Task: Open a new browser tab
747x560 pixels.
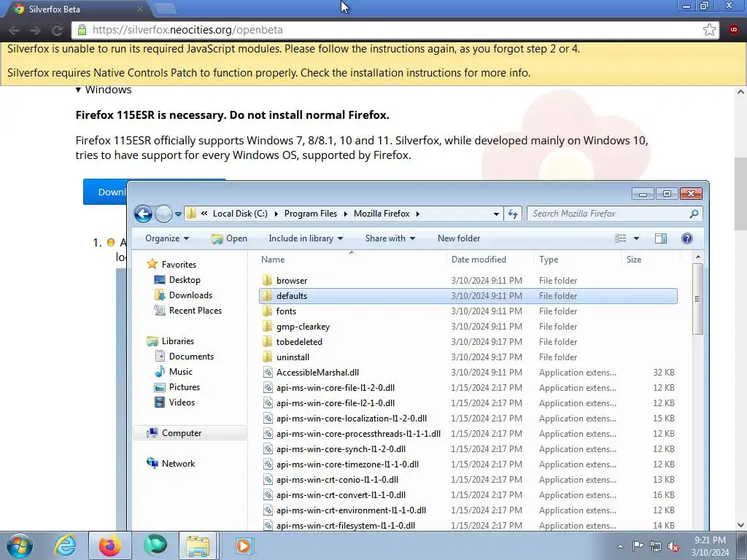Action: (166, 9)
